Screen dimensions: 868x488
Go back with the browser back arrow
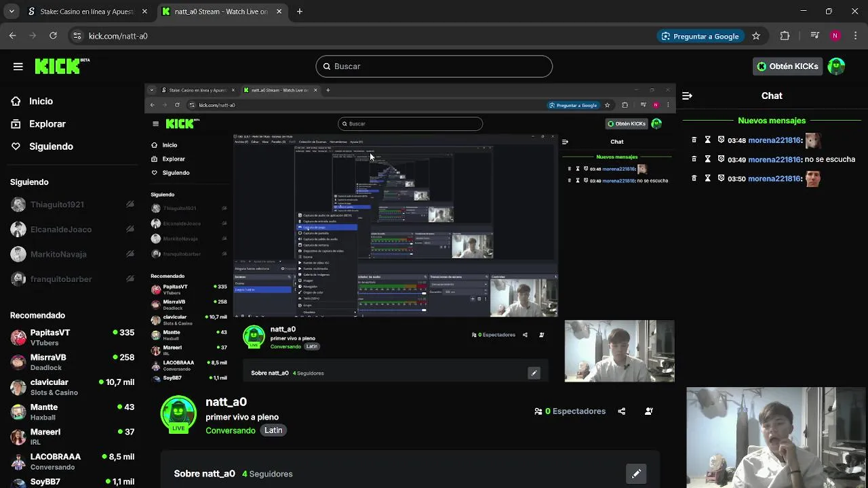pyautogui.click(x=13, y=36)
